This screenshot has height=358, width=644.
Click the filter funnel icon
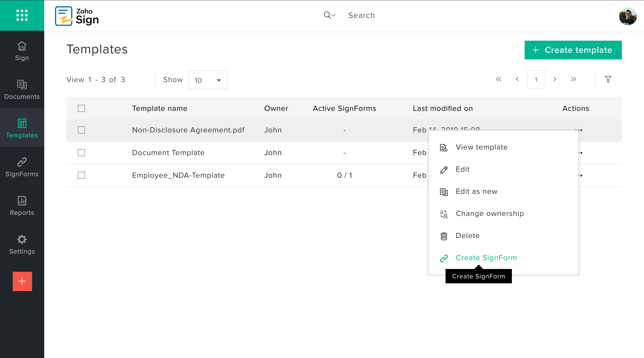point(608,79)
